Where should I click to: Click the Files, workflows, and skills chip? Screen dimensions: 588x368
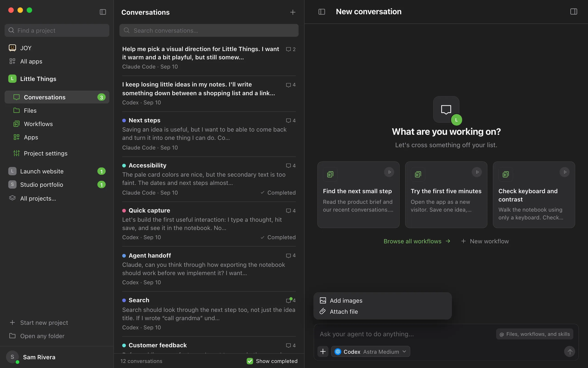[534, 334]
